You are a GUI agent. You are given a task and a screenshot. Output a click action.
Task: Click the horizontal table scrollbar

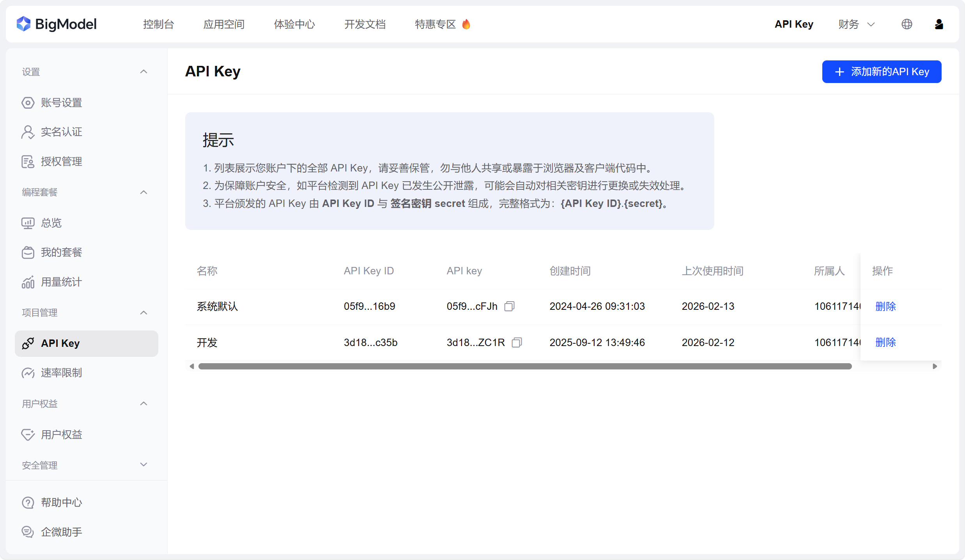pos(524,366)
